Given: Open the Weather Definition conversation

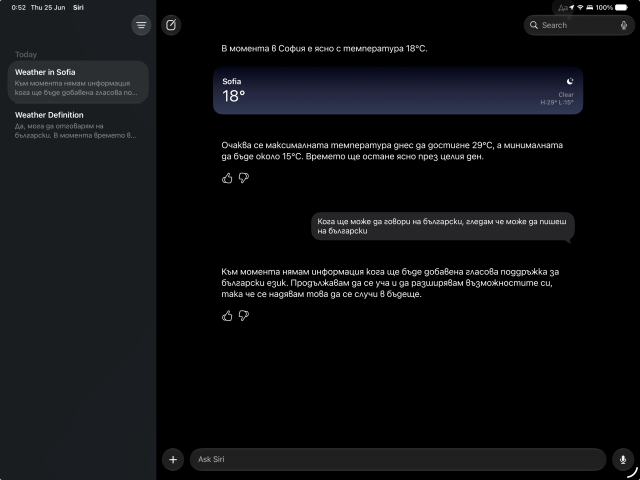Looking at the screenshot, I should point(78,124).
